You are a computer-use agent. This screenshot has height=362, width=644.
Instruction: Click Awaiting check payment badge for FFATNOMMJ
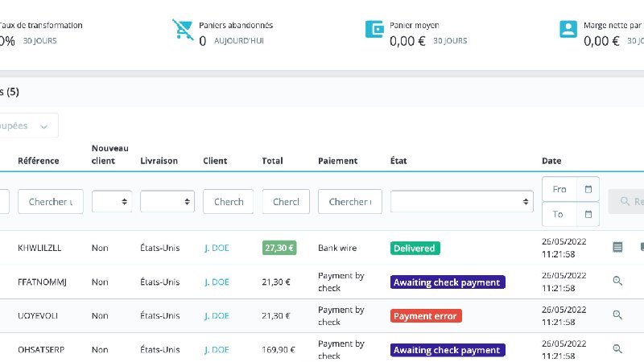(448, 282)
